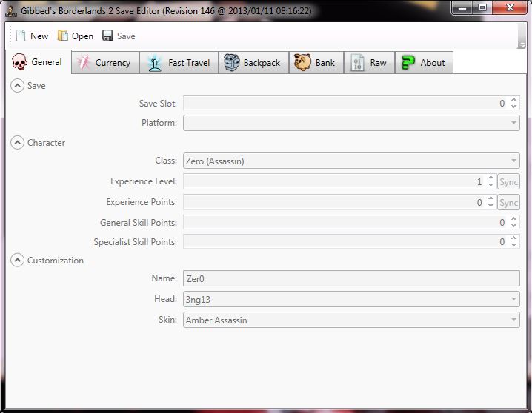Image resolution: width=532 pixels, height=413 pixels.
Task: Open the Fast Travel tab
Action: (x=179, y=63)
